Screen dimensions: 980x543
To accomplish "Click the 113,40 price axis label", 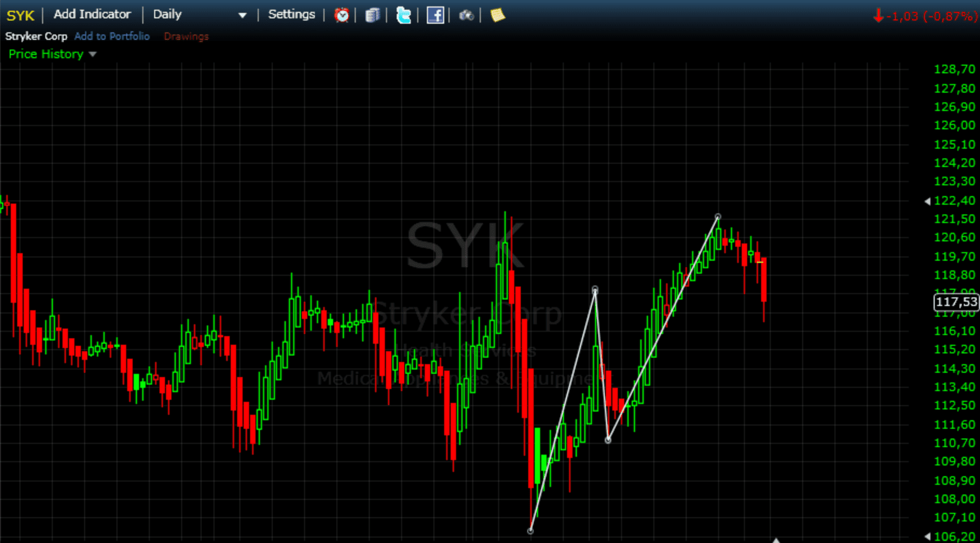I will pyautogui.click(x=955, y=387).
